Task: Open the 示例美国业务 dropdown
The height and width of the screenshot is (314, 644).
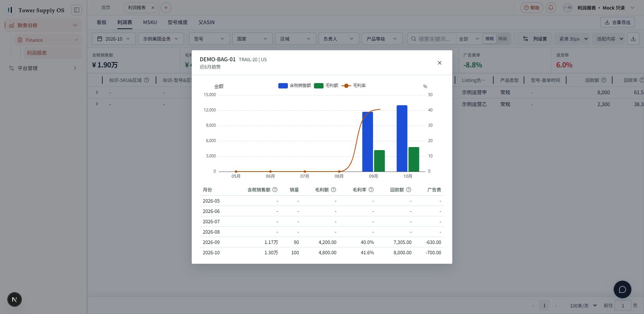Action: point(161,39)
